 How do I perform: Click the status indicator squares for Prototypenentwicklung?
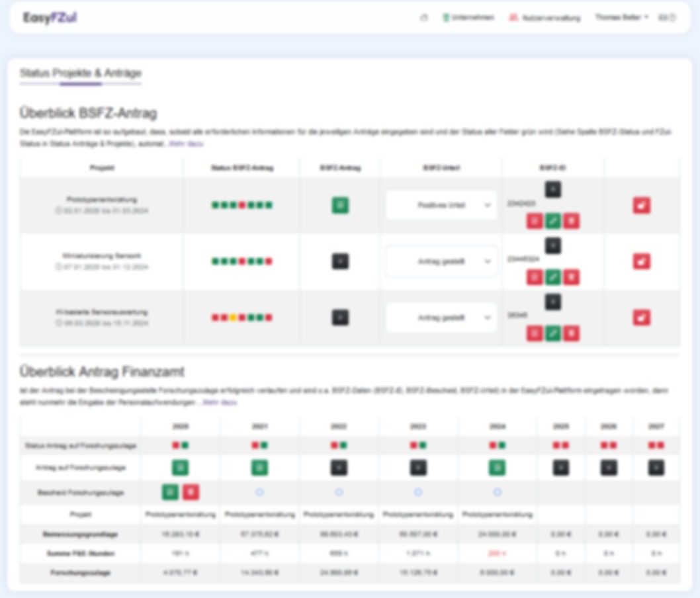pos(241,205)
